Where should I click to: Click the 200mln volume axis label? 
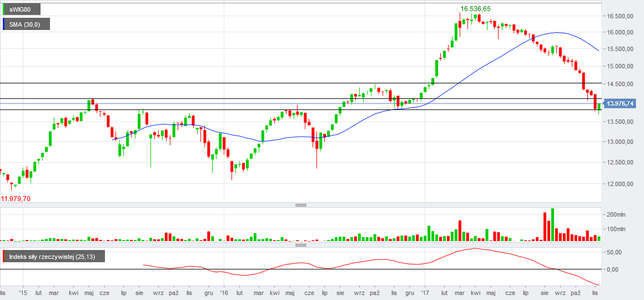pos(616,214)
